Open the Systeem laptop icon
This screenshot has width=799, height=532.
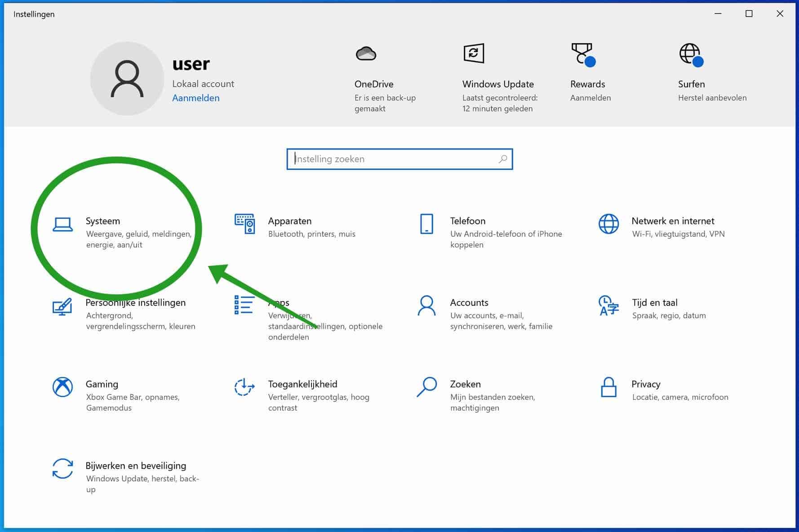click(62, 224)
